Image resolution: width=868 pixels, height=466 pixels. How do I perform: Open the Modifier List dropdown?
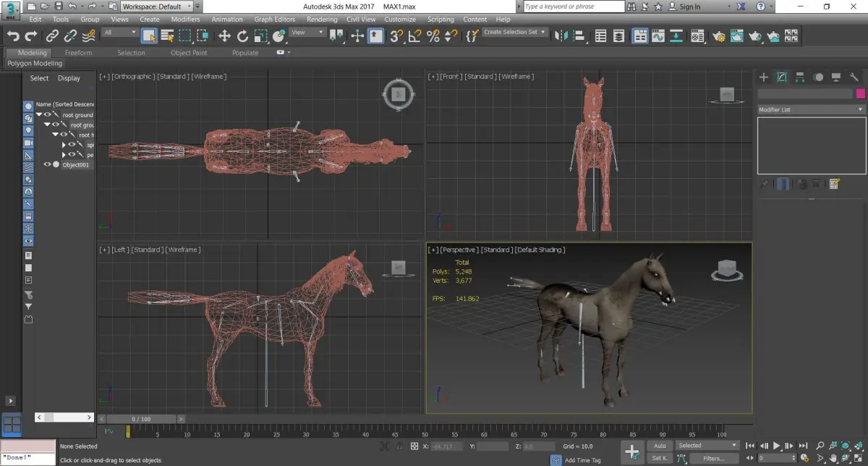pos(811,110)
